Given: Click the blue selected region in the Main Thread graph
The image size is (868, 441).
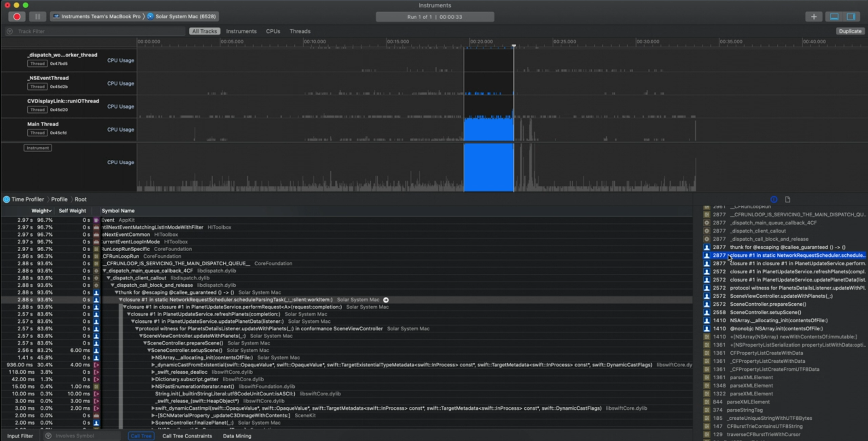Looking at the screenshot, I should [x=488, y=129].
